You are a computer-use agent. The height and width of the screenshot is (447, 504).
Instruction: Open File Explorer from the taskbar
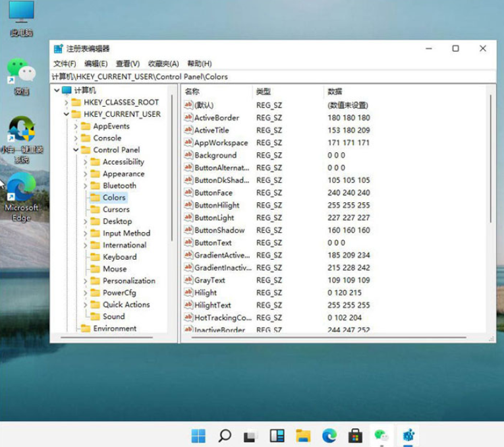[303, 435]
